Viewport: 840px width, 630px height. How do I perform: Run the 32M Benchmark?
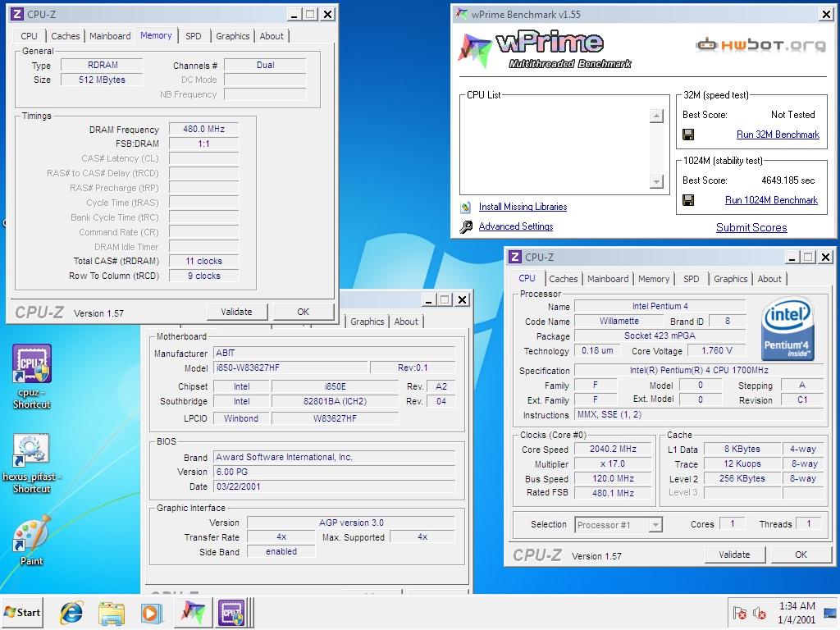click(x=778, y=135)
